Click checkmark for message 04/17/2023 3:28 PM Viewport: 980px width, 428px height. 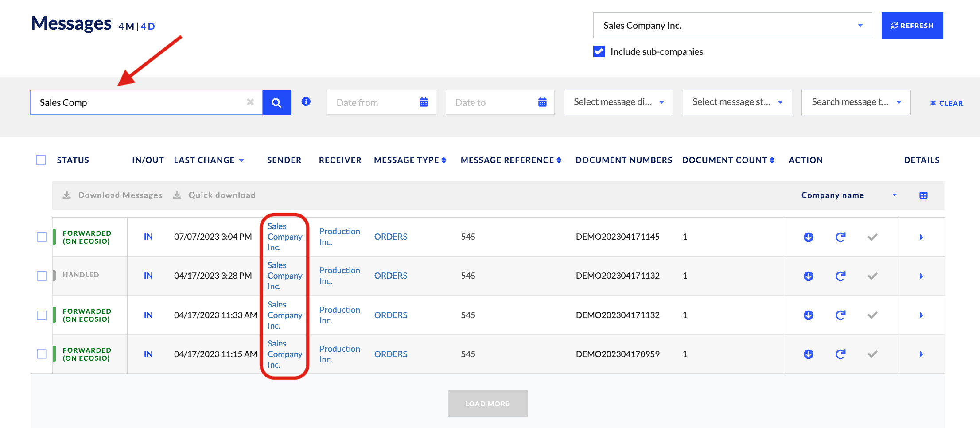tap(872, 276)
